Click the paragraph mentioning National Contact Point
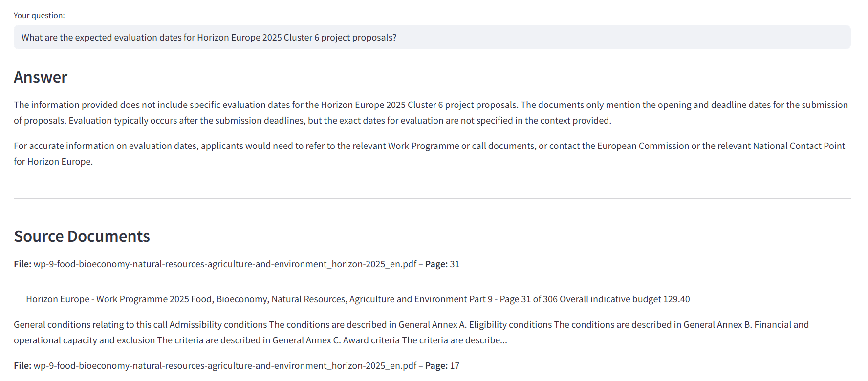Viewport: 868px width, 381px height. pos(430,153)
